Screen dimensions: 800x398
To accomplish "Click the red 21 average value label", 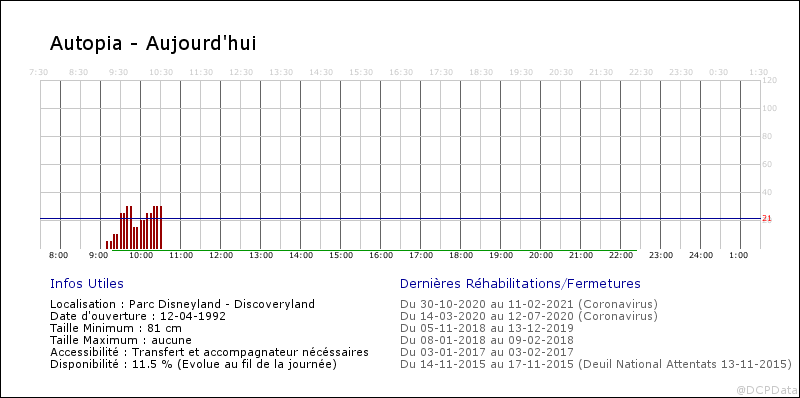I will click(767, 218).
